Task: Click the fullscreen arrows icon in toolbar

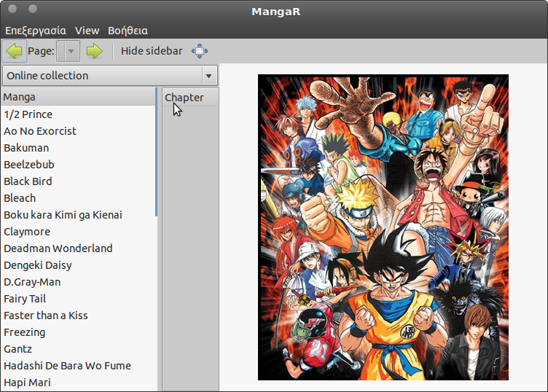Action: (199, 51)
